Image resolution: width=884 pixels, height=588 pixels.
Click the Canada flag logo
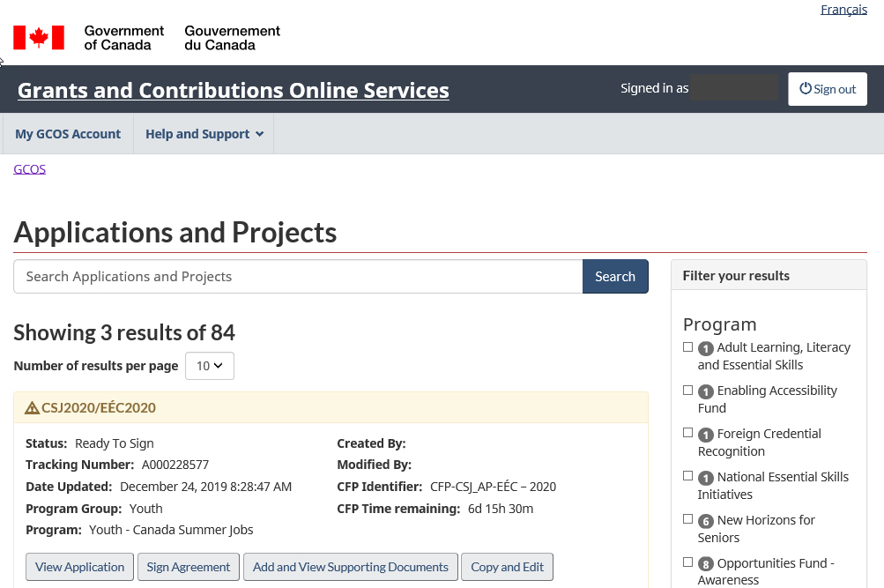coord(39,37)
